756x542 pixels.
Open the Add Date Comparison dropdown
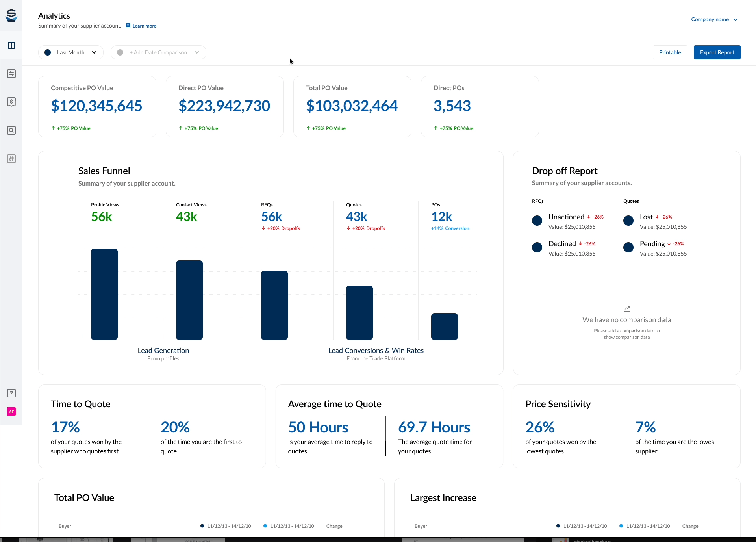(158, 52)
